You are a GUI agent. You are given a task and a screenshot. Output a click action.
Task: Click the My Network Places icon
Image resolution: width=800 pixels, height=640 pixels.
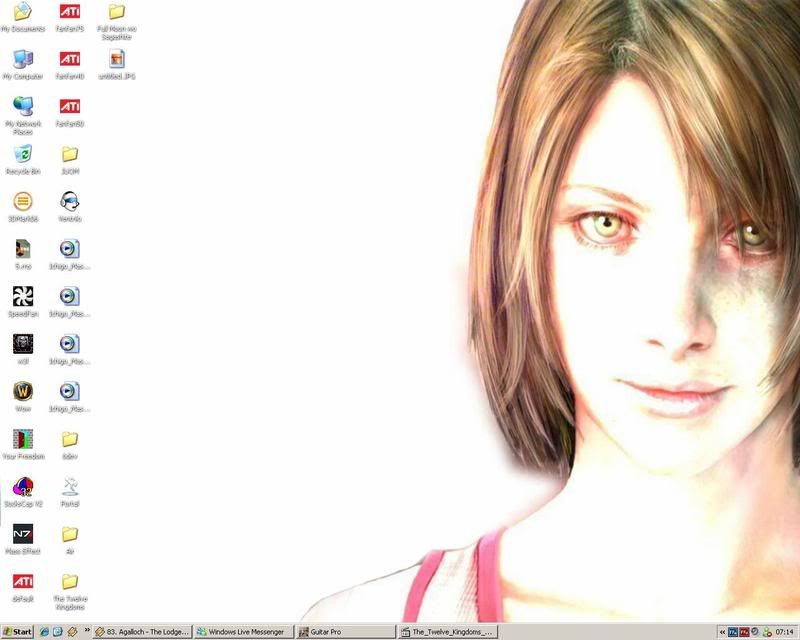[22, 106]
